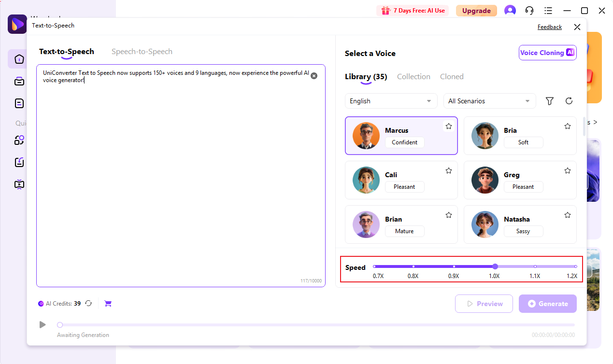Open the credits shopping cart
Viewport: 613px width, 364px height.
point(108,304)
